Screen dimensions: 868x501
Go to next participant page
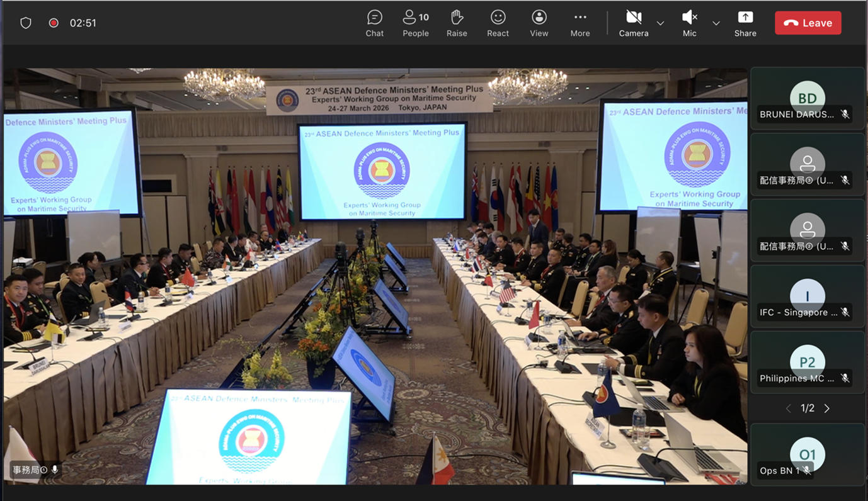tap(827, 408)
